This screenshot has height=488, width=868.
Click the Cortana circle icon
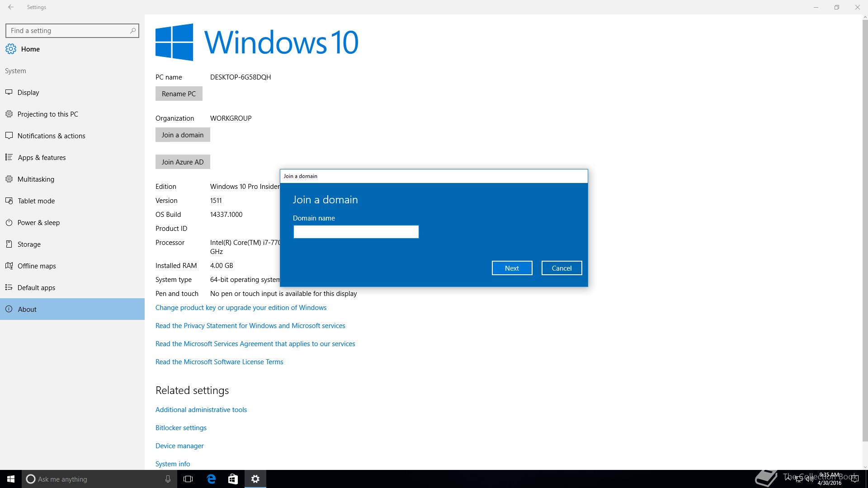point(31,479)
